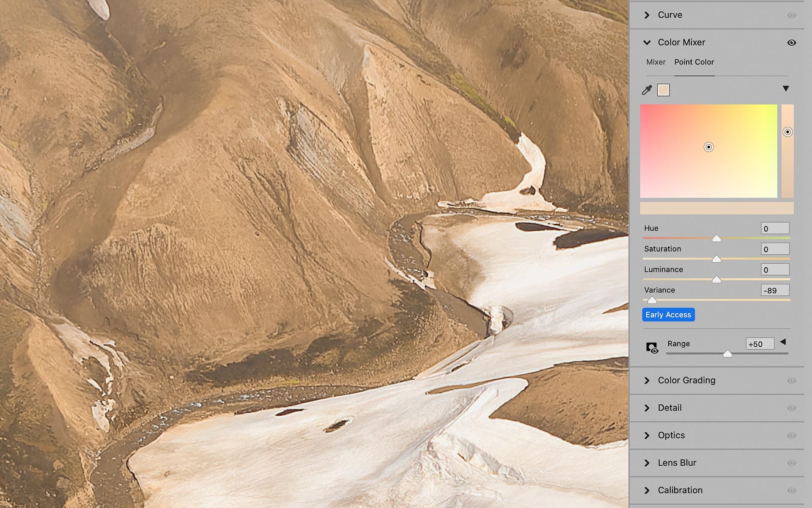Toggle Curve panel visibility eye
The image size is (812, 508).
pyautogui.click(x=792, y=15)
